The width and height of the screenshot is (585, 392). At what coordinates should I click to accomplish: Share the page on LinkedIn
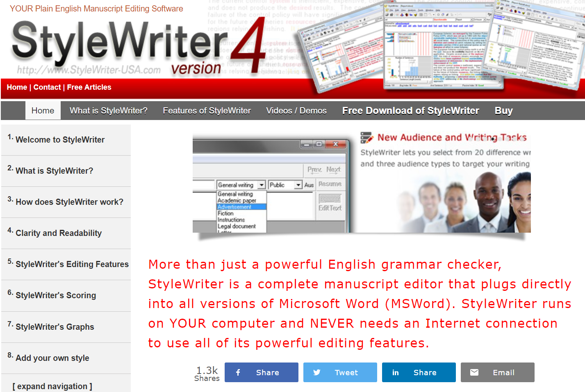point(419,372)
